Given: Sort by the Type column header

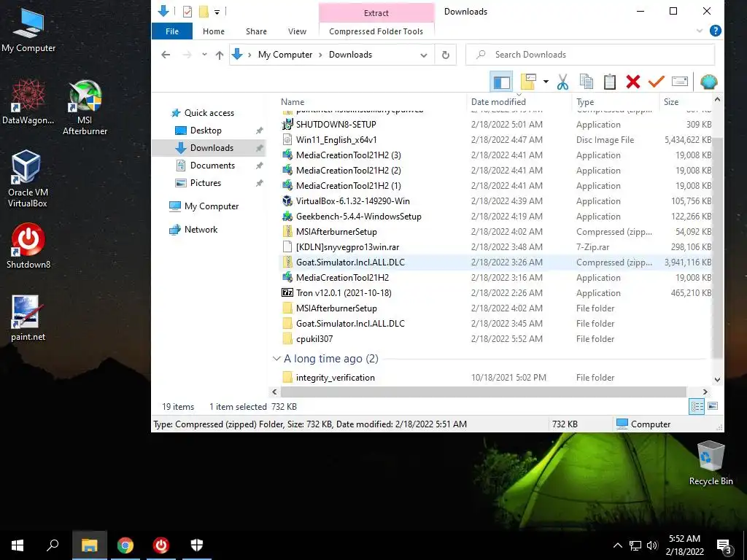Looking at the screenshot, I should (585, 102).
